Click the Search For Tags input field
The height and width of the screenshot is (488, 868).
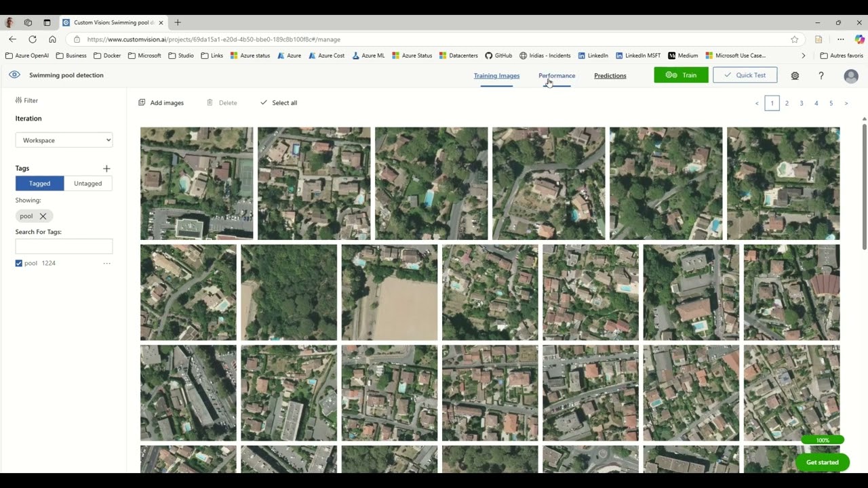[x=64, y=246]
